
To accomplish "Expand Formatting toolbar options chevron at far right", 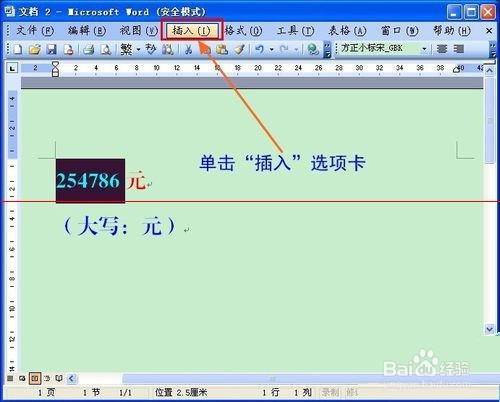I will (x=493, y=49).
